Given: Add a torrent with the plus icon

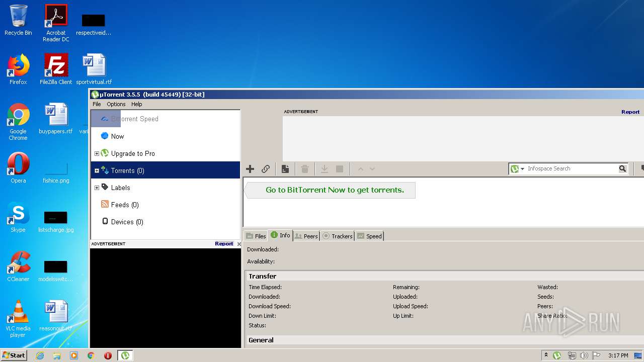Looking at the screenshot, I should (x=250, y=169).
